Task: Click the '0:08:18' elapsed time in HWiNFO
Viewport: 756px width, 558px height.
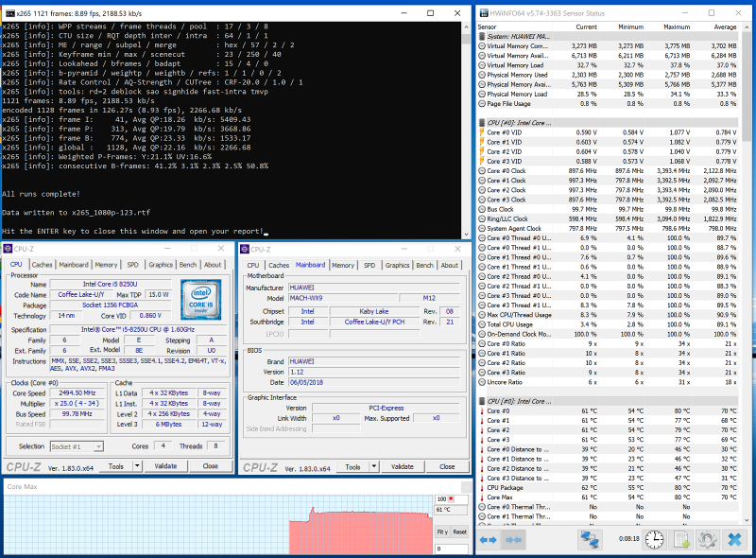Action: [629, 539]
